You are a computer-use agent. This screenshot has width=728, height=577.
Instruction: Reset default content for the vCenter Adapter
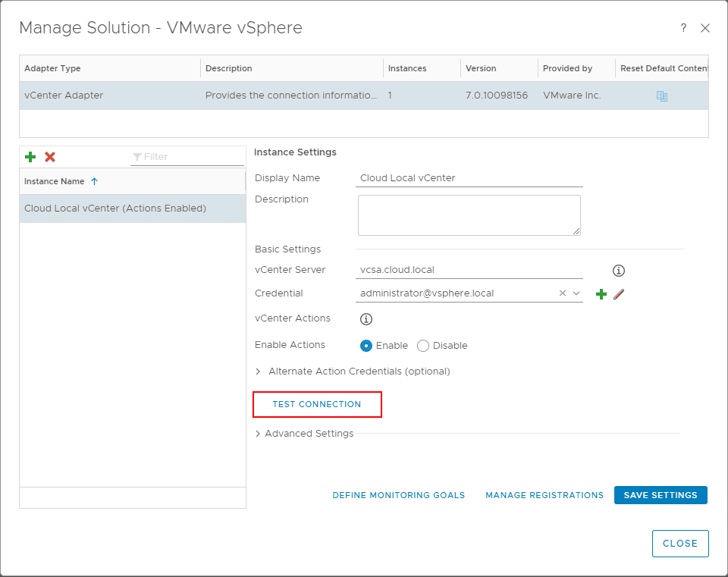pos(663,95)
